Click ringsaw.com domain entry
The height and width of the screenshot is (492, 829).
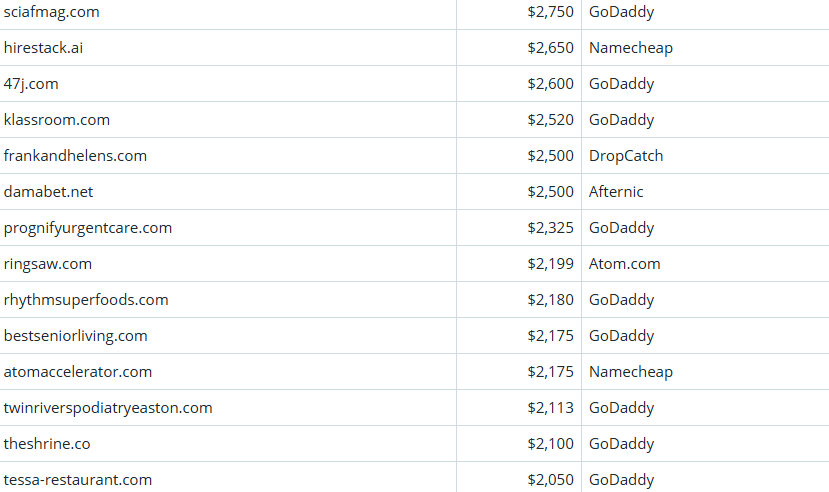[48, 264]
